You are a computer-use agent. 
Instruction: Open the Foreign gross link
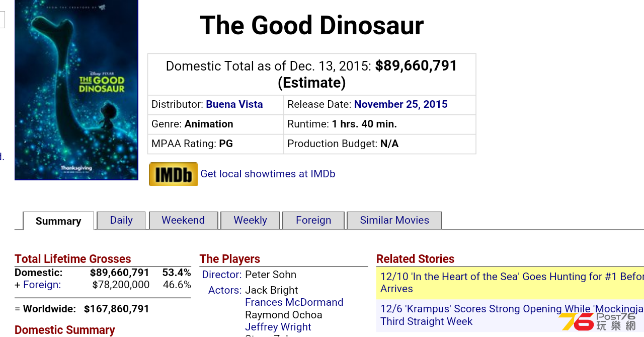click(x=42, y=285)
